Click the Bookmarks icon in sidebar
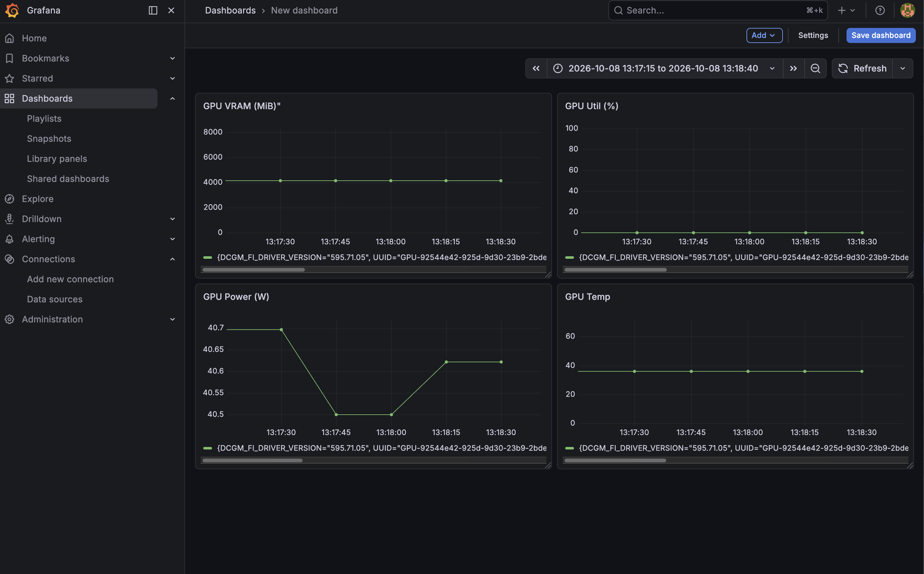This screenshot has width=924, height=574. [x=9, y=58]
